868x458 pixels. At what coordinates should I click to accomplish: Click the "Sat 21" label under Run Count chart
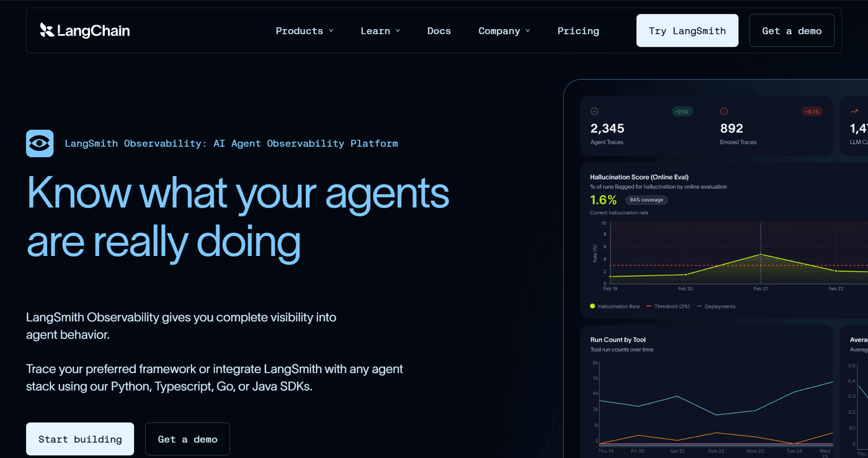(x=676, y=451)
